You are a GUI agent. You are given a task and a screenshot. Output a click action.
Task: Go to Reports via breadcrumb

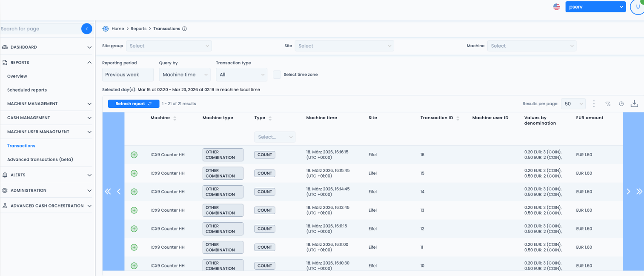[x=138, y=29]
